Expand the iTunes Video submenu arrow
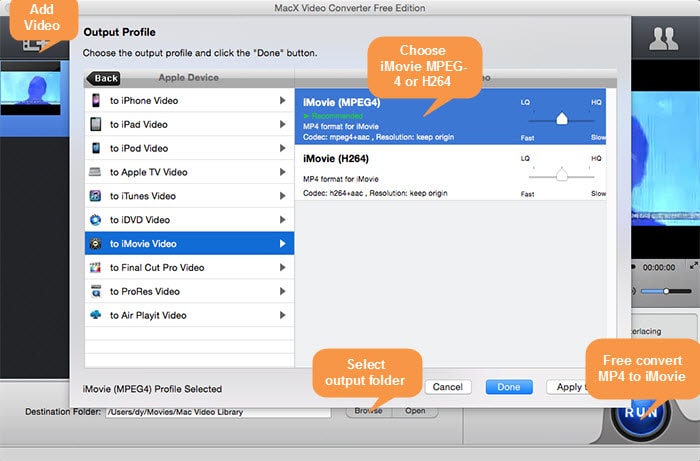Viewport: 700px width, 461px height. click(x=282, y=195)
